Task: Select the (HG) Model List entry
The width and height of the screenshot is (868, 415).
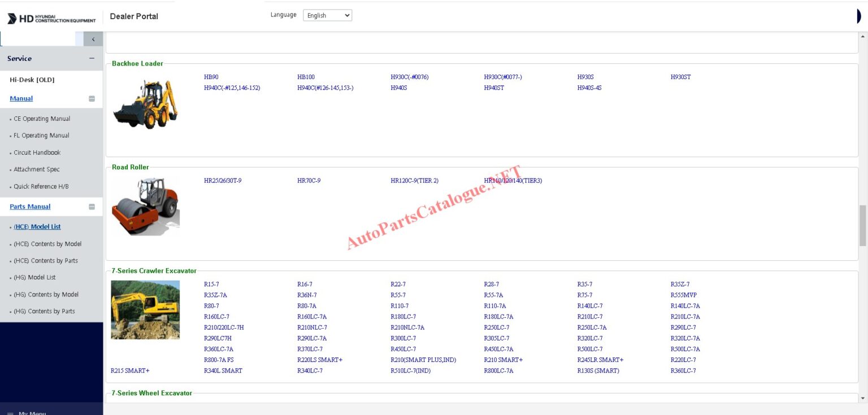Action: (x=36, y=277)
